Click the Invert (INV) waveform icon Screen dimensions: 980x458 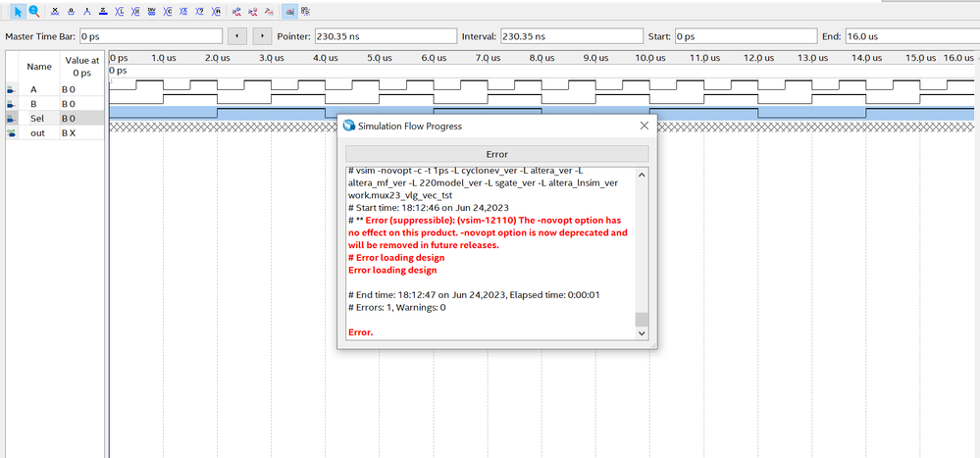click(x=152, y=11)
